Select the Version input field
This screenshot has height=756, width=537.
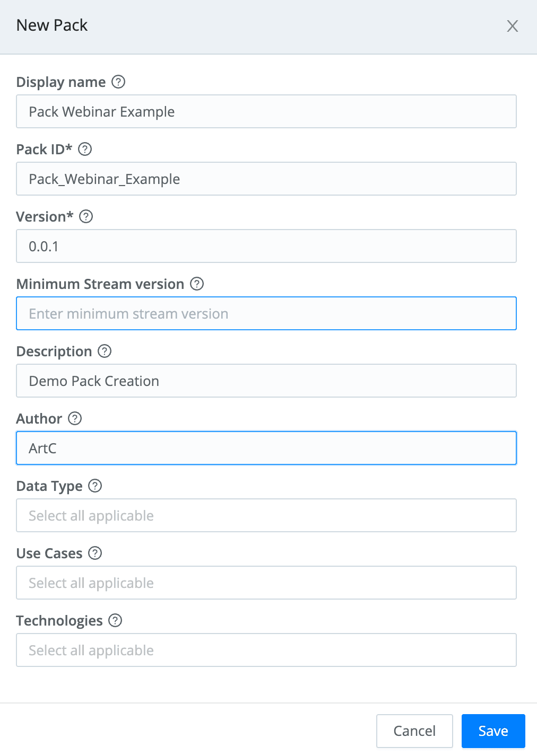point(266,247)
